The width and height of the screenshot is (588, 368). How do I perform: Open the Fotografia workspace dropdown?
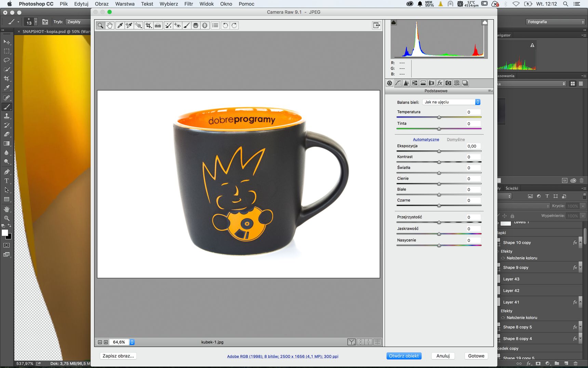[556, 22]
